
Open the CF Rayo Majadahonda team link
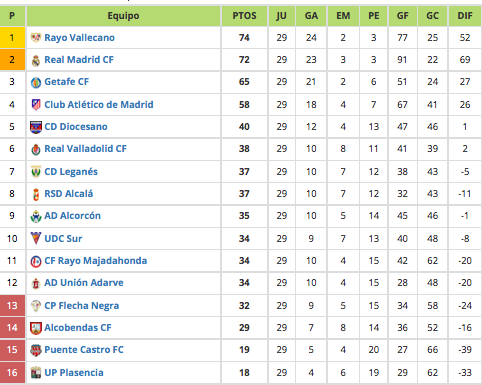pos(96,261)
